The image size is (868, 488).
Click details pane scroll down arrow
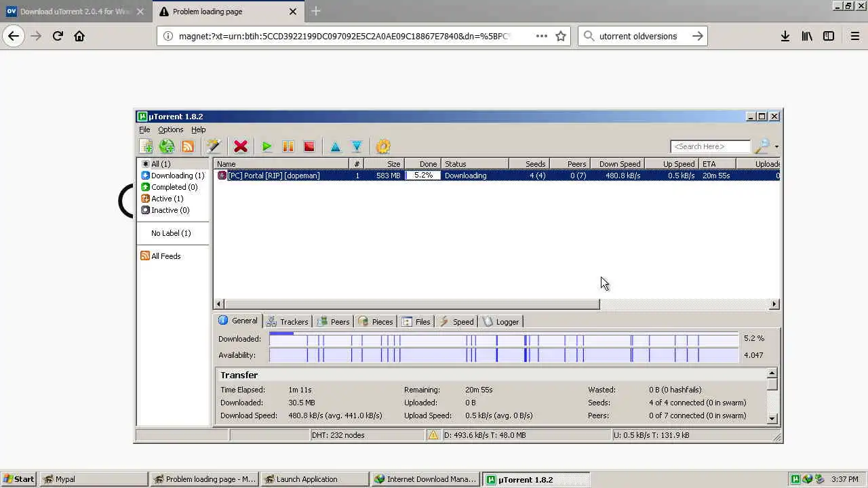point(772,419)
